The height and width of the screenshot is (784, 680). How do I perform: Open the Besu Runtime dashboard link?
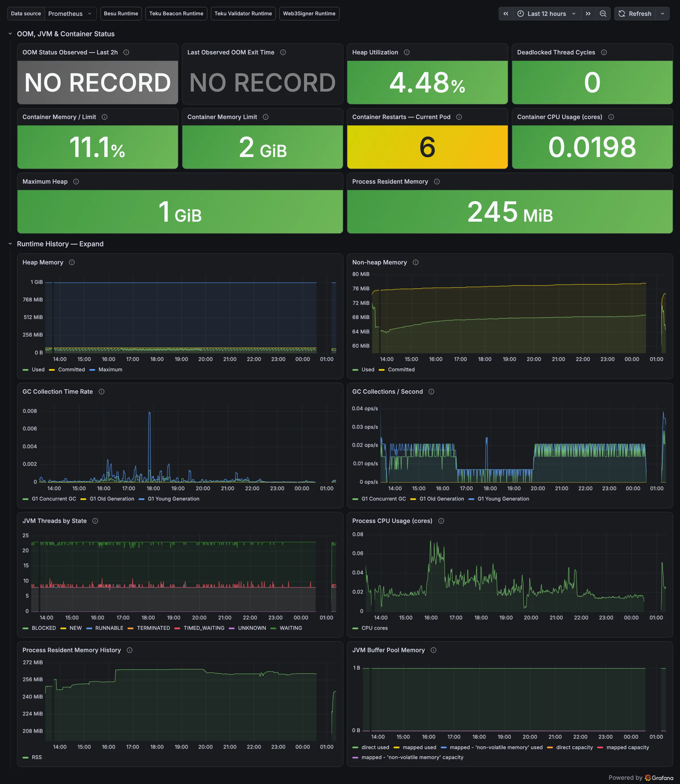121,14
